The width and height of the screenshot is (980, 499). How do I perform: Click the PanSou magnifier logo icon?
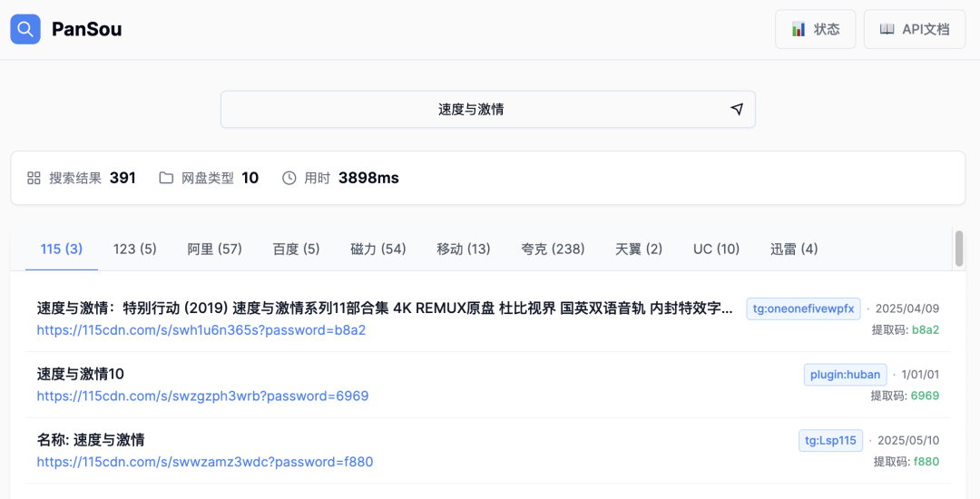25,29
